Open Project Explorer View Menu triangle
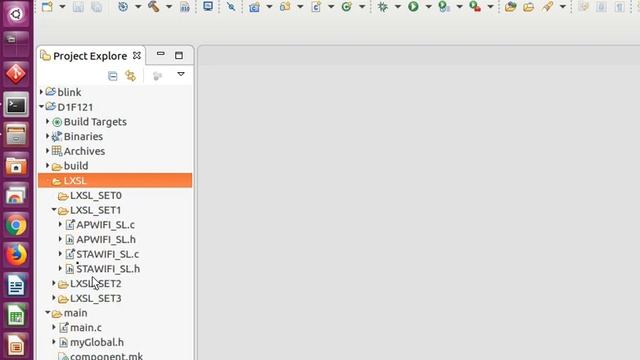 coord(181,74)
